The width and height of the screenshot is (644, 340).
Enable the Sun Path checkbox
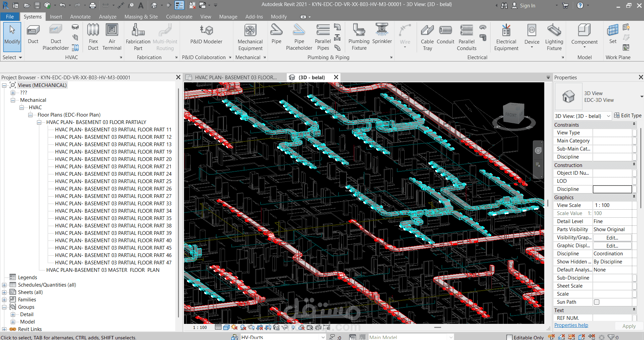pos(597,302)
